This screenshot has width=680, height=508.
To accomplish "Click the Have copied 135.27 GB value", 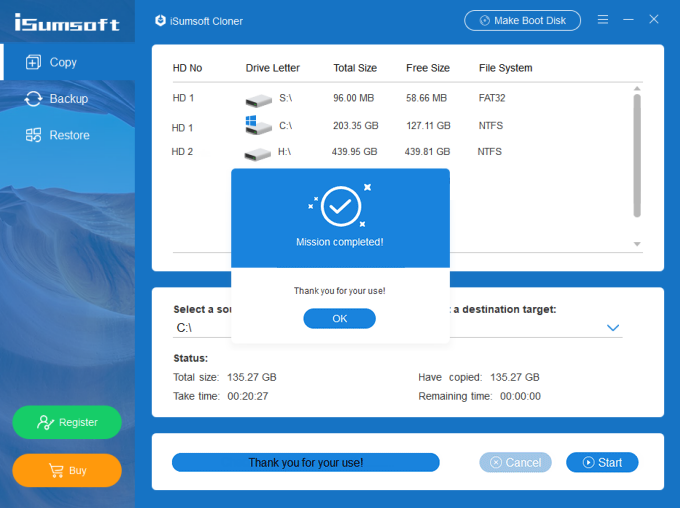I will tap(515, 377).
